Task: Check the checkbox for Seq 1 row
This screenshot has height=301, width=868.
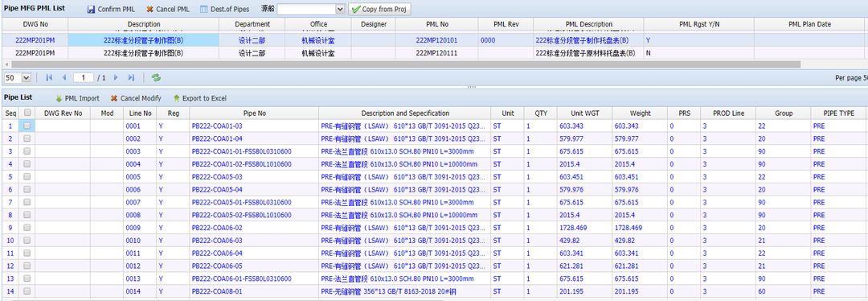Action: (x=27, y=126)
